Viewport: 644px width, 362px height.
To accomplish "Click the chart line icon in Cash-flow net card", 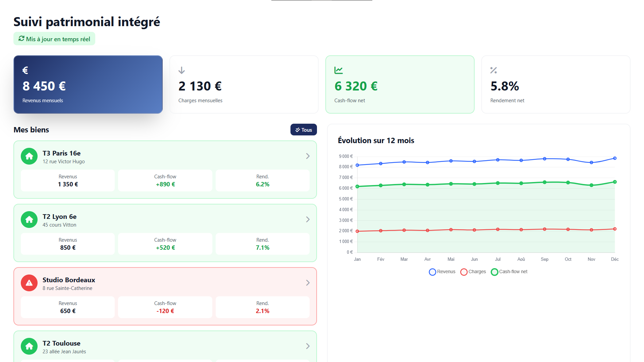I will click(338, 70).
